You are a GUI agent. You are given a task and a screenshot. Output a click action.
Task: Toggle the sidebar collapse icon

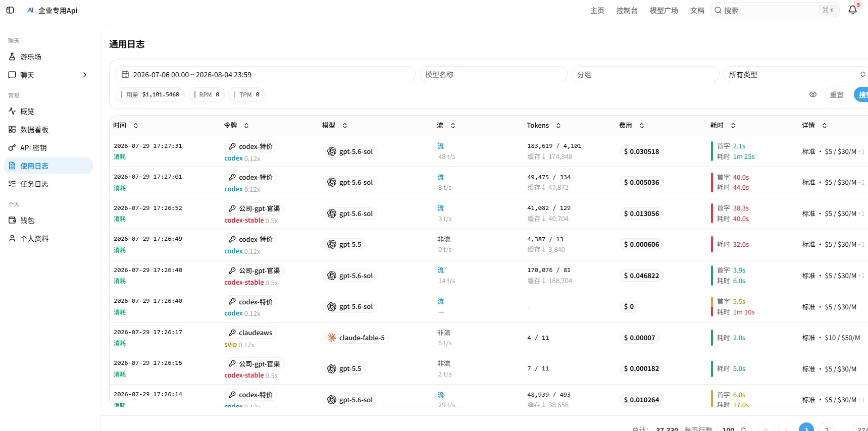pos(10,10)
